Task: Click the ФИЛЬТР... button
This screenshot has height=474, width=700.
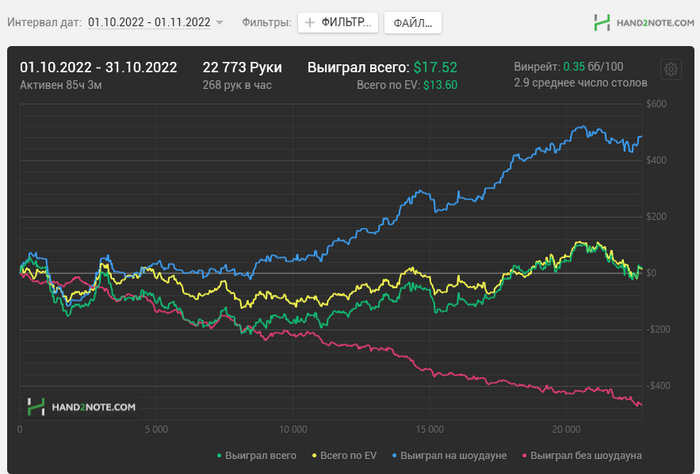Action: point(338,22)
